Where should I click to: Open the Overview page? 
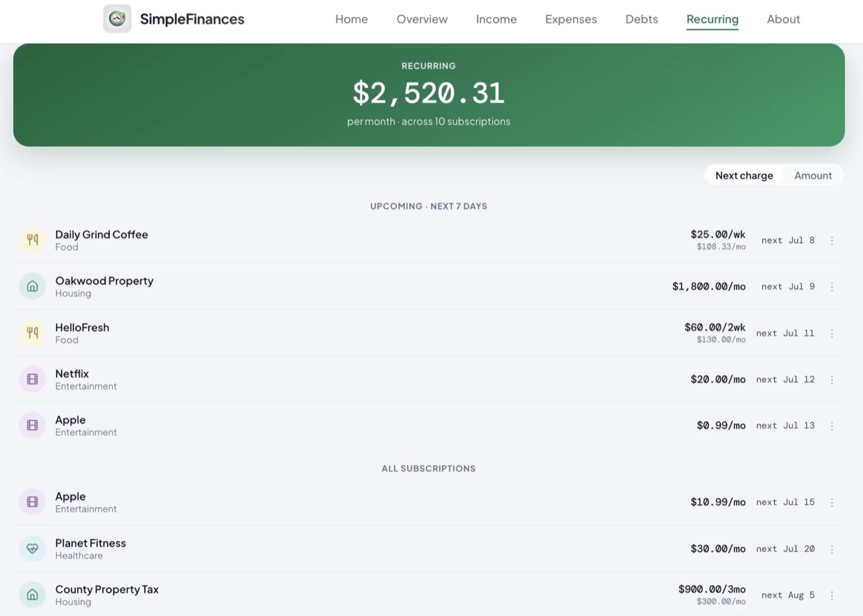tap(422, 19)
